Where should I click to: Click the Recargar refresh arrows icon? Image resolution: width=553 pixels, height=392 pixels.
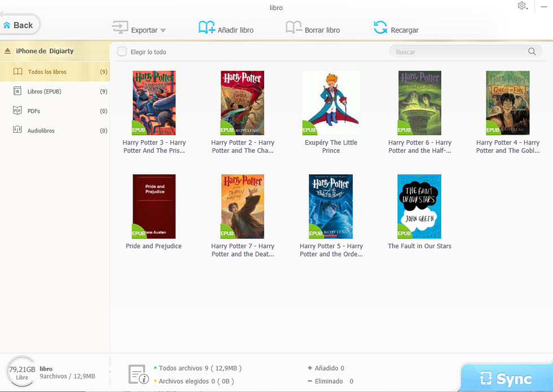coord(380,27)
